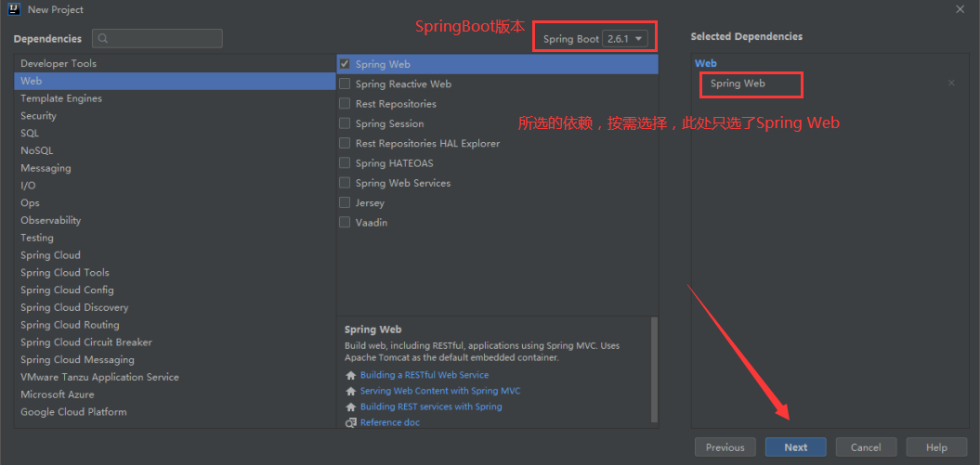
Task: Click the Reference doc document icon
Action: [x=350, y=423]
